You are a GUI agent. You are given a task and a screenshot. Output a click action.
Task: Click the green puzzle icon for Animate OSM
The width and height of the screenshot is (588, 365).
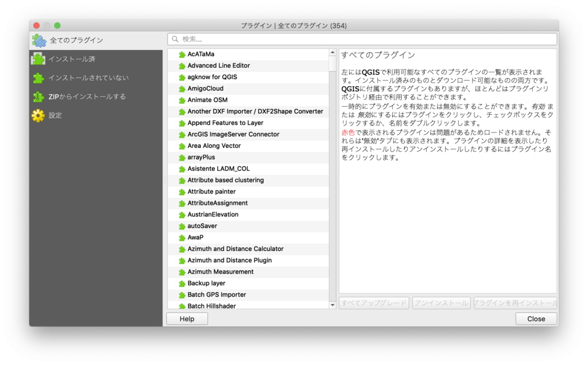click(x=181, y=100)
